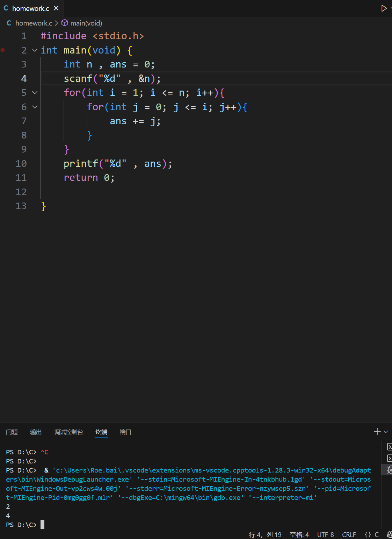
Task: Click the 行 4, 列 19 cursor position status
Action: 265,534
